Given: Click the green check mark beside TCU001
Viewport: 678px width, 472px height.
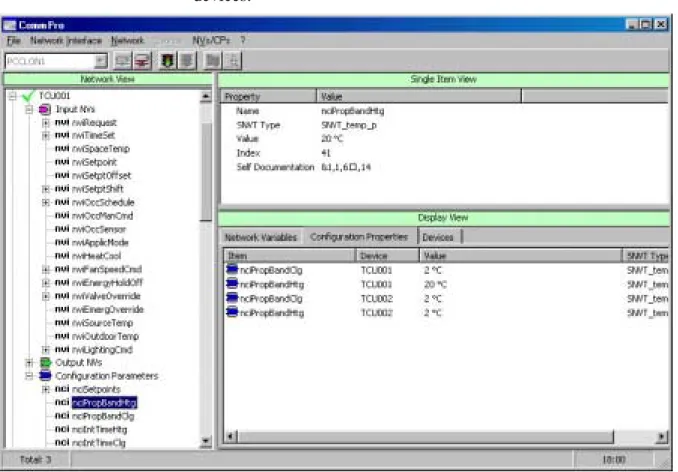Looking at the screenshot, I should click(28, 96).
